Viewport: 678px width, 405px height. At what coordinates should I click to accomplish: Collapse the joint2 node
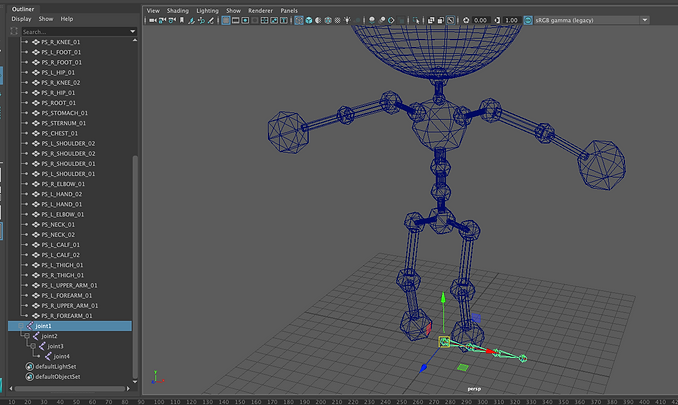coord(27,336)
